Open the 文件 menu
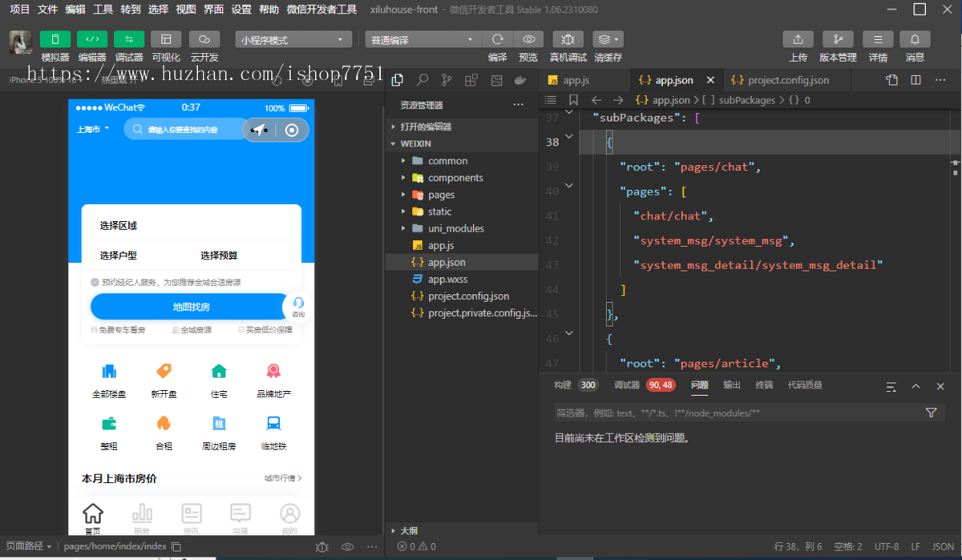962x560 pixels. (x=47, y=10)
